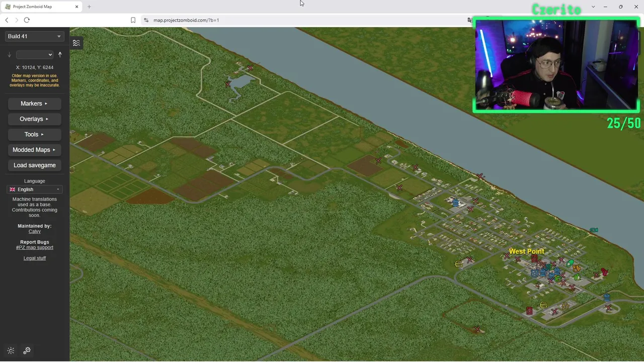Open the Calvy maintainer link

(35, 231)
